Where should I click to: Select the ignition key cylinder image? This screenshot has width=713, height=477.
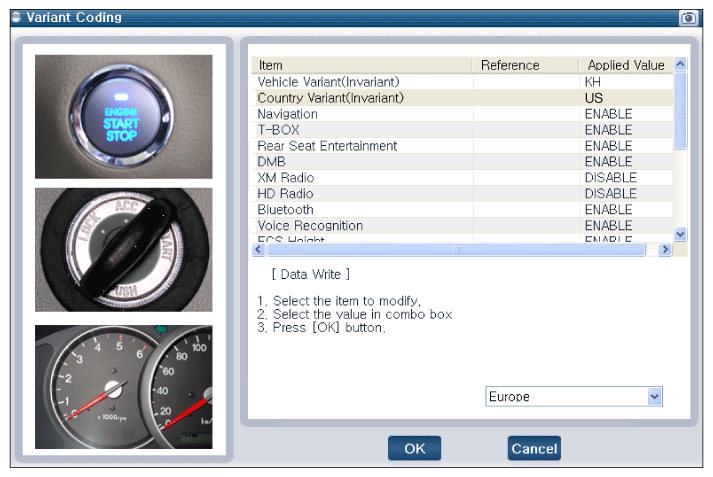click(124, 250)
